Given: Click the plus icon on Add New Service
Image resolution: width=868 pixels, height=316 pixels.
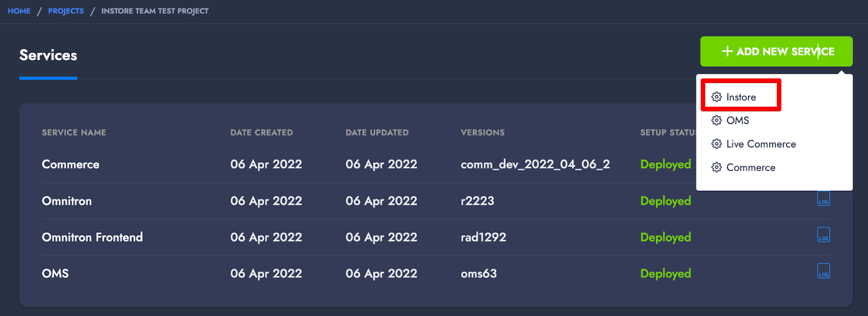Looking at the screenshot, I should (727, 51).
